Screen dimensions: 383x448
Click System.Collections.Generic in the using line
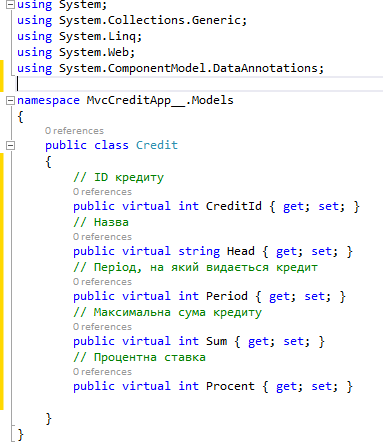point(150,20)
